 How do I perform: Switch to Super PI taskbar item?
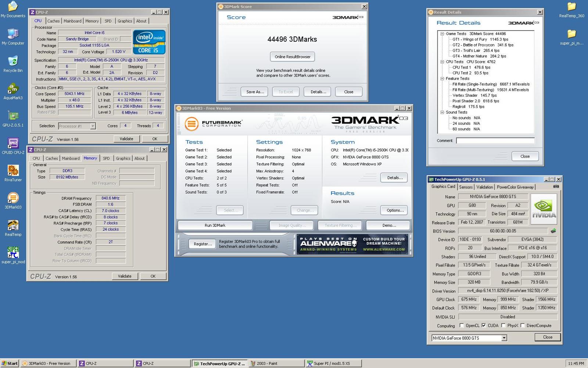[333, 363]
